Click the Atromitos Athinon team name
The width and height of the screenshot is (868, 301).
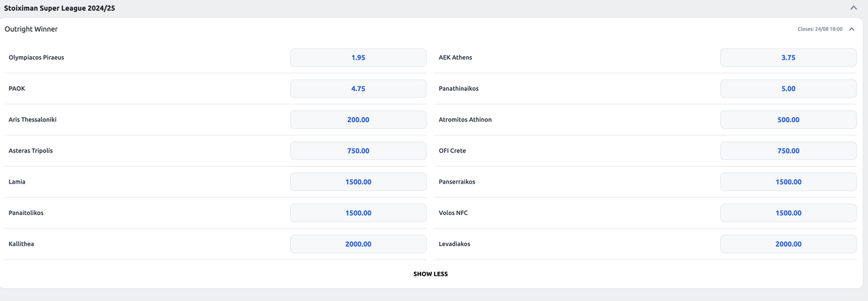tap(465, 120)
